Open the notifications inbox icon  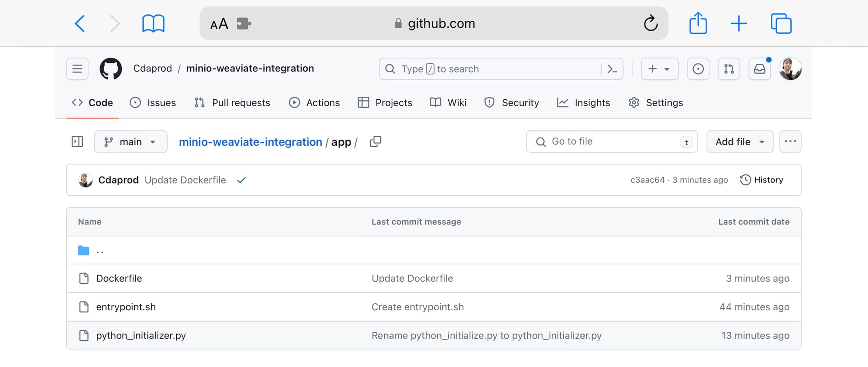point(759,69)
